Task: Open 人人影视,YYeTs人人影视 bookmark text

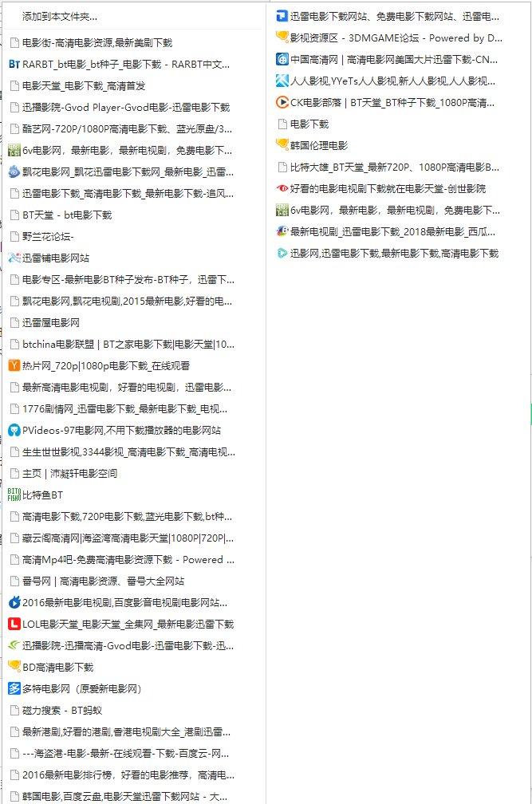Action: tap(392, 81)
